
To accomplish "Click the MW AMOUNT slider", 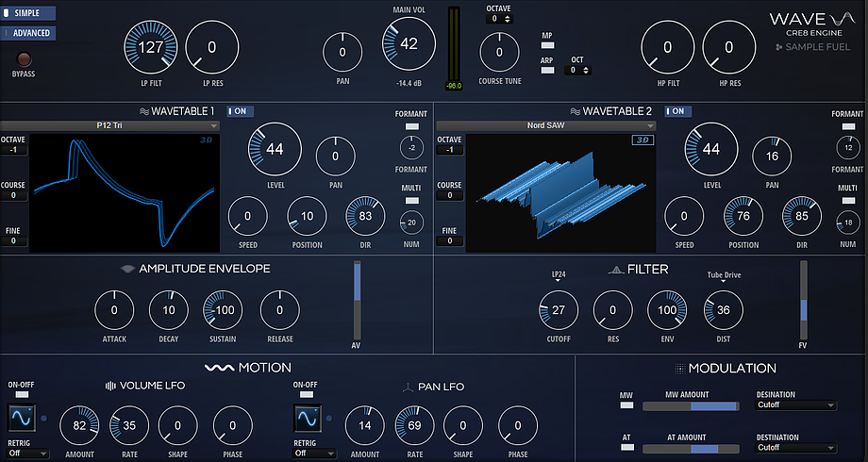I will [x=691, y=406].
